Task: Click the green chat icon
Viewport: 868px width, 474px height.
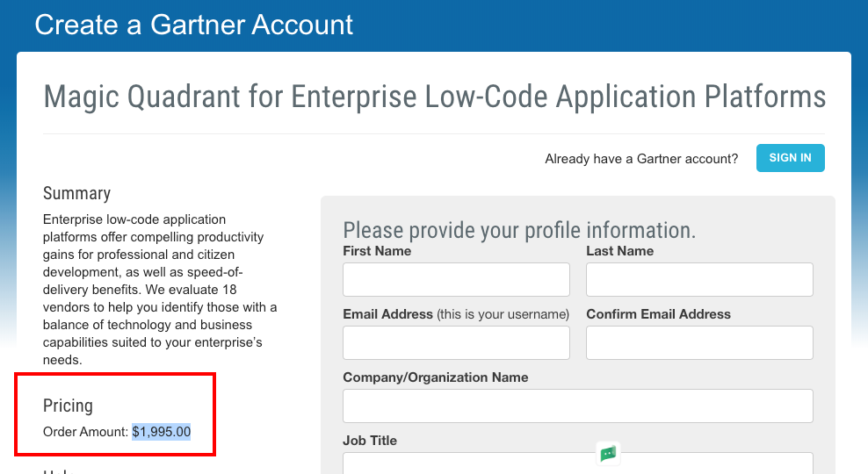Action: point(608,454)
